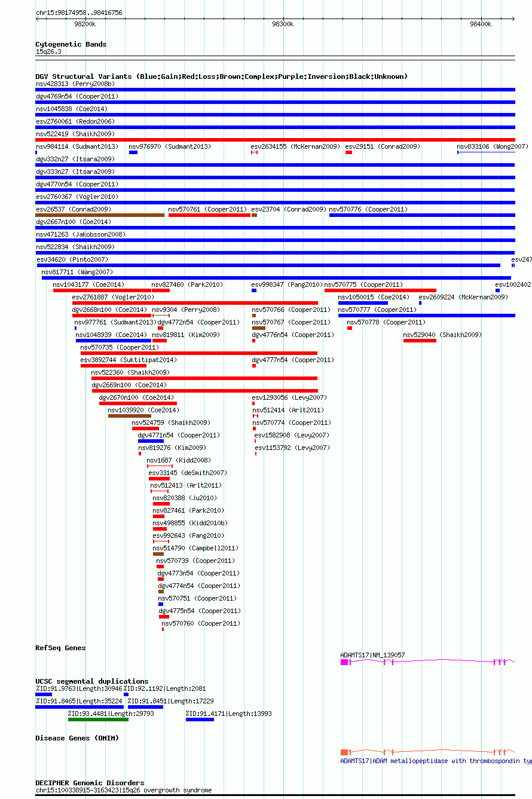
Task: Click the nsv820388 (Ju2010) label
Action: [185, 498]
